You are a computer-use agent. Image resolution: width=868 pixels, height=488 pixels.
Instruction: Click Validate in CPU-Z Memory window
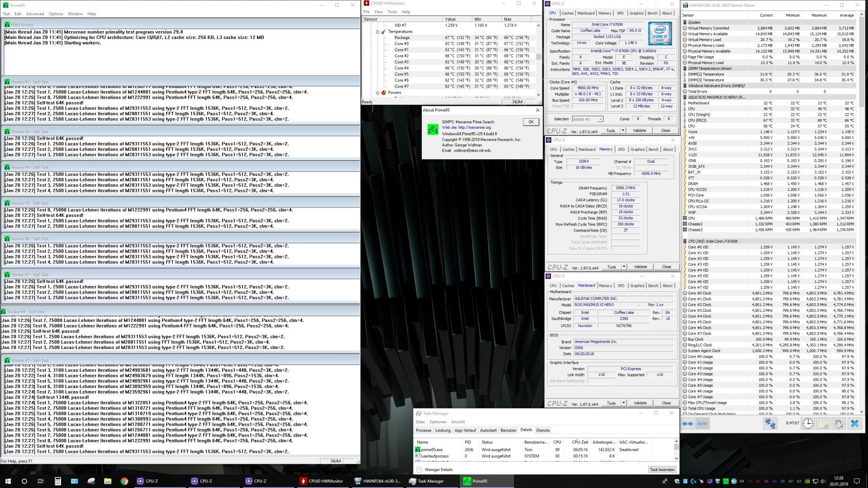pyautogui.click(x=640, y=267)
